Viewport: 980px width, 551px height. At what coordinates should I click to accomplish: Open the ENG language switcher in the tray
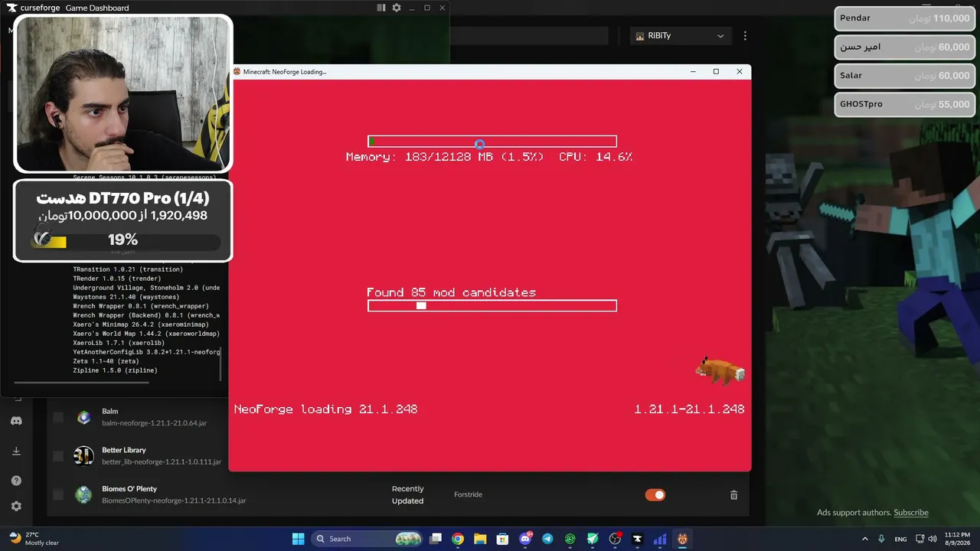tap(901, 539)
